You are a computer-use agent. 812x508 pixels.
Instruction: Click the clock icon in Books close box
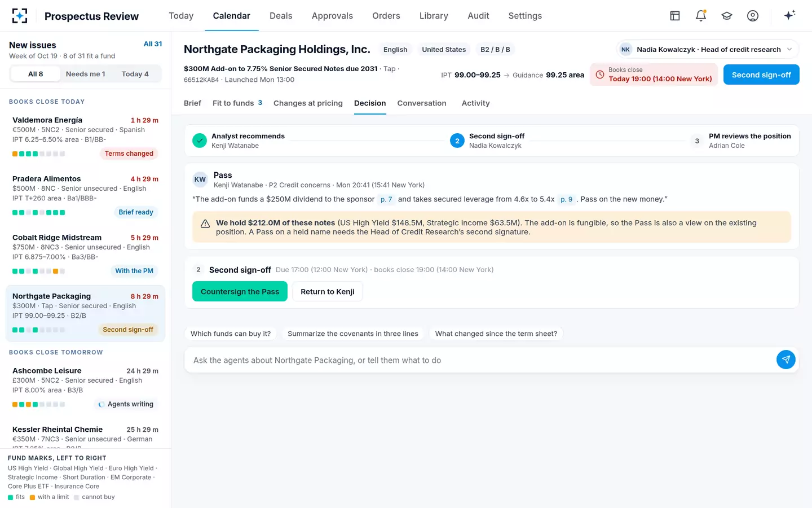click(600, 75)
